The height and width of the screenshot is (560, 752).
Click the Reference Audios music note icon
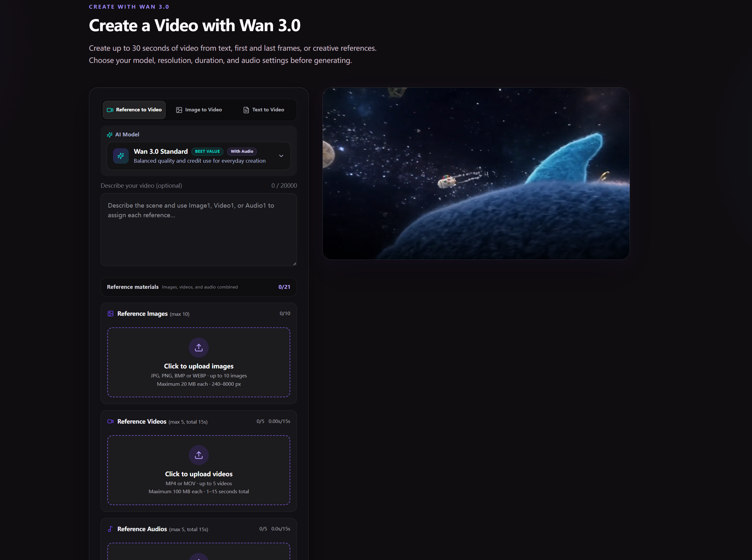click(x=110, y=529)
